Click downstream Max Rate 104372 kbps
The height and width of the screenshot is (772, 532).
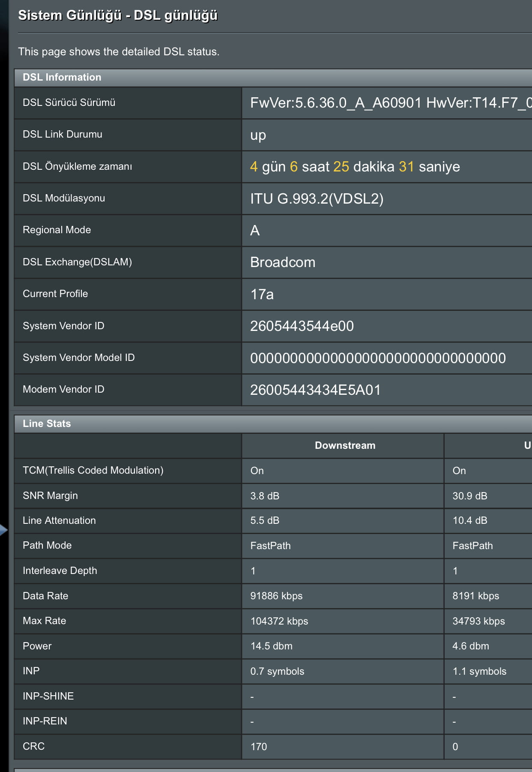[x=279, y=621]
